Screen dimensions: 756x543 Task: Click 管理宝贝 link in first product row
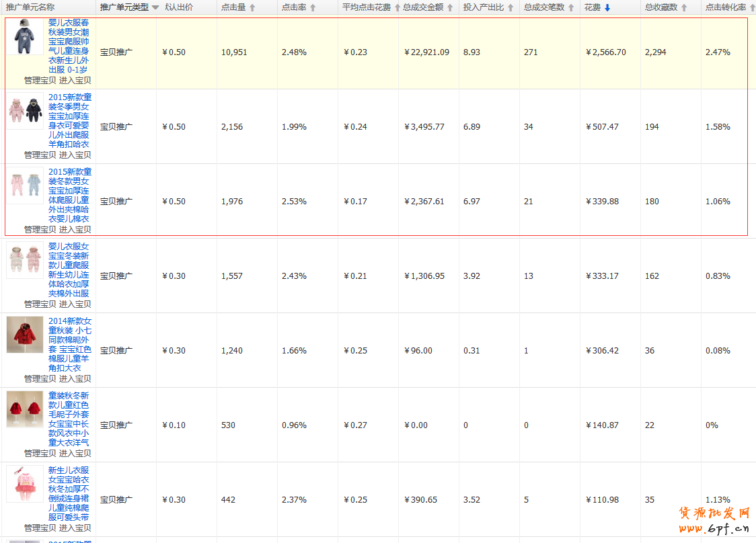(x=40, y=80)
